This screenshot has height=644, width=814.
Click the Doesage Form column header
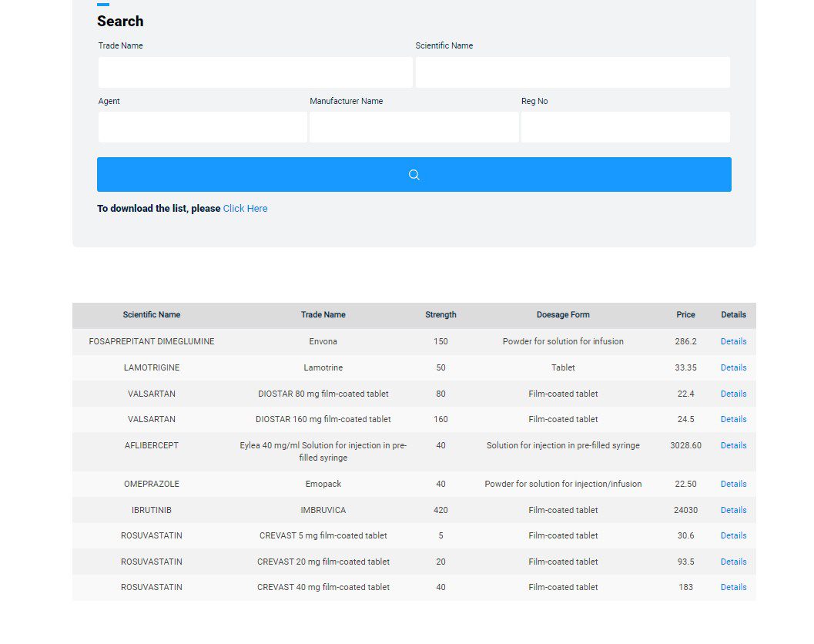click(563, 314)
